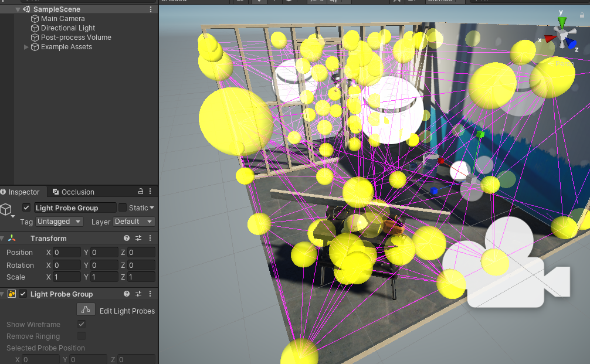Click the green Y move handle in scene
The width and height of the screenshot is (590, 364).
pyautogui.click(x=480, y=134)
